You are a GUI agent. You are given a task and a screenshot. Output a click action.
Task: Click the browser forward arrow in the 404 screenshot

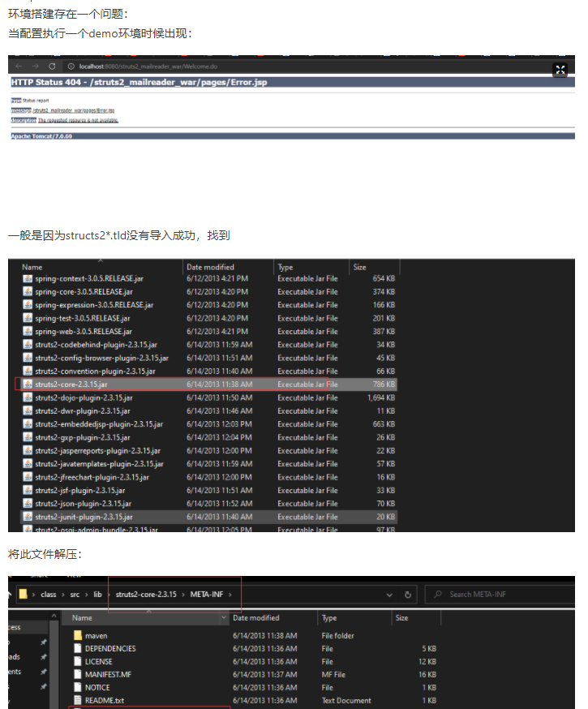(x=35, y=67)
